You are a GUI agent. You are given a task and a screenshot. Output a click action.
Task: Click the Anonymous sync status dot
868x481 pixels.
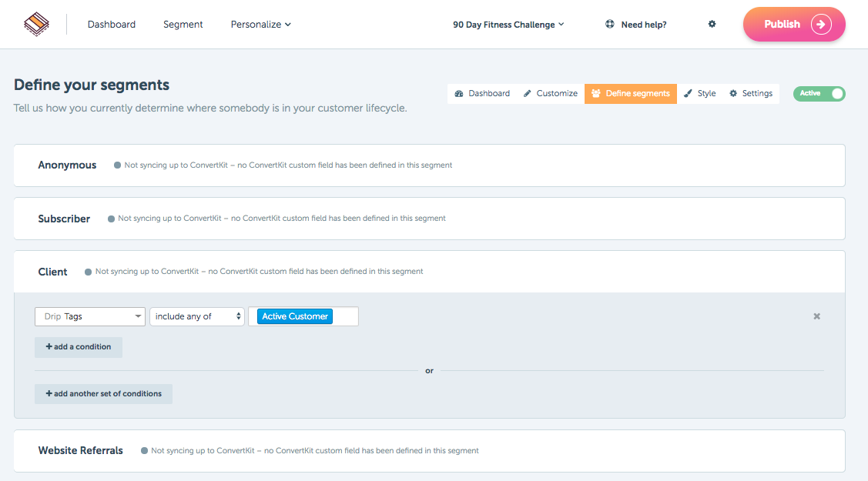(117, 165)
